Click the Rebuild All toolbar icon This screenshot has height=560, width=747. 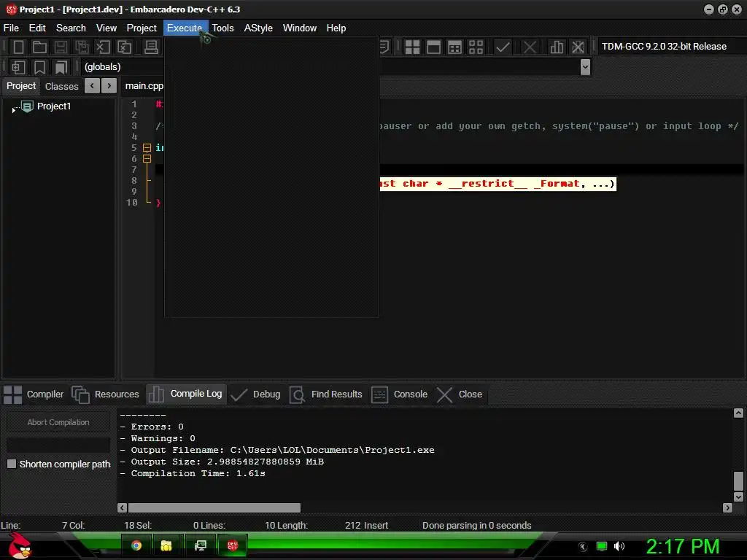tap(476, 47)
